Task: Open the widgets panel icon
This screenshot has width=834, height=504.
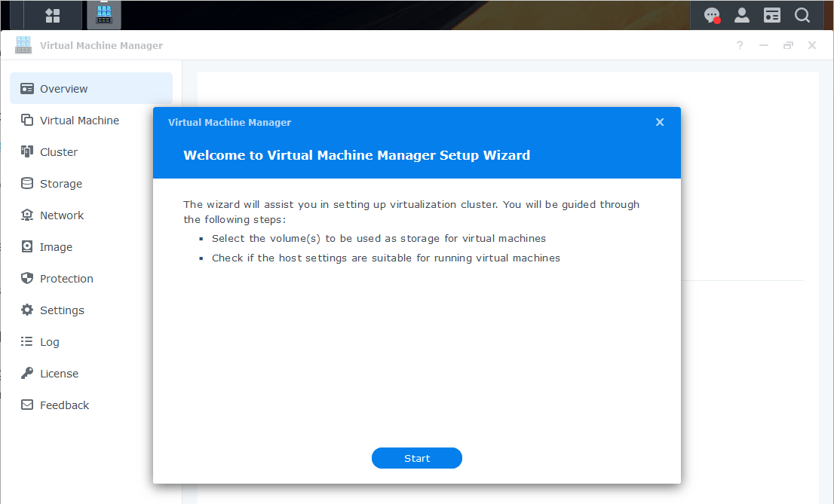Action: click(771, 15)
